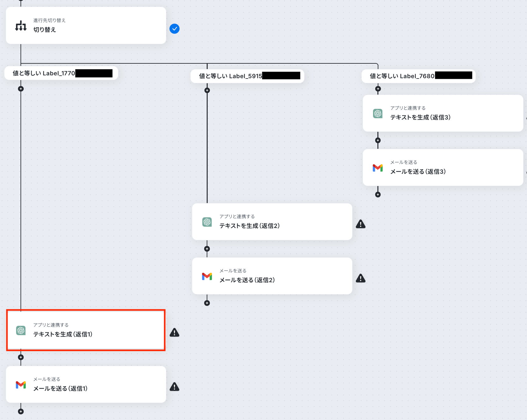Click warning triangle next to テキストを生成(返信2)
The height and width of the screenshot is (420, 527).
[361, 224]
